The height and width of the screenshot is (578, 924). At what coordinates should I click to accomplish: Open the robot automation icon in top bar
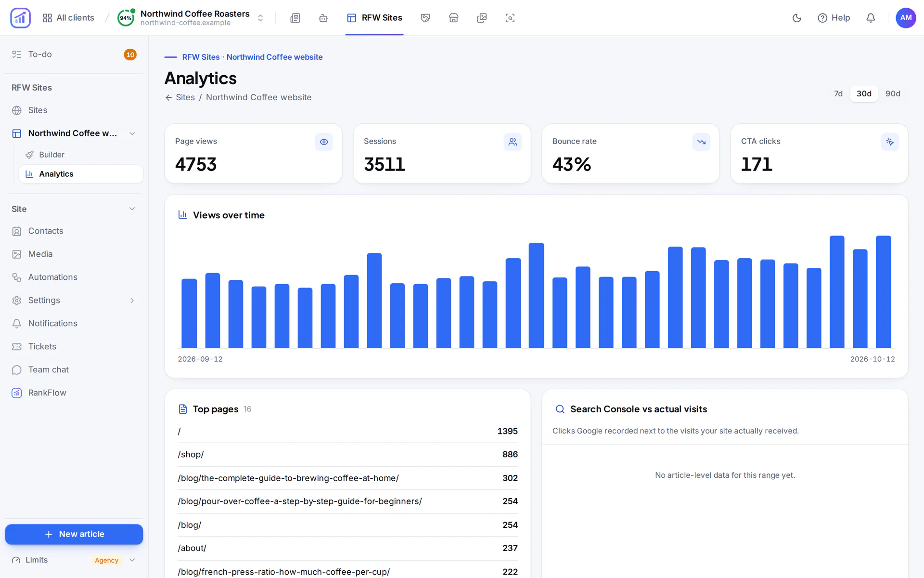tap(323, 18)
